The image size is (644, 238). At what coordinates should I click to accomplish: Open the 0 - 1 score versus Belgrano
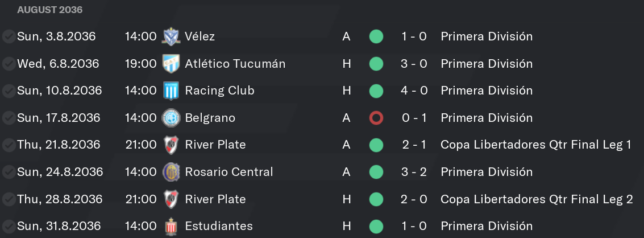[414, 118]
